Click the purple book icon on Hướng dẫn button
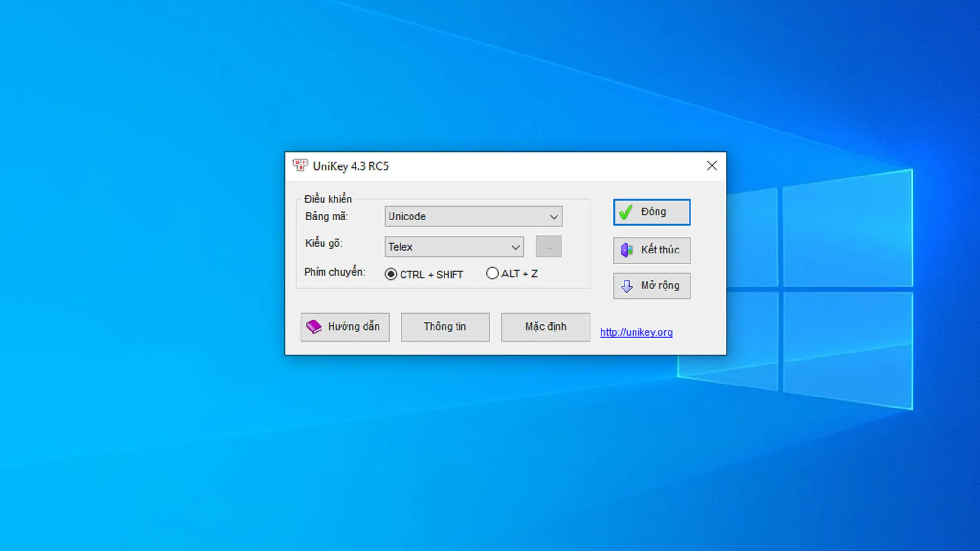The image size is (980, 551). 315,327
